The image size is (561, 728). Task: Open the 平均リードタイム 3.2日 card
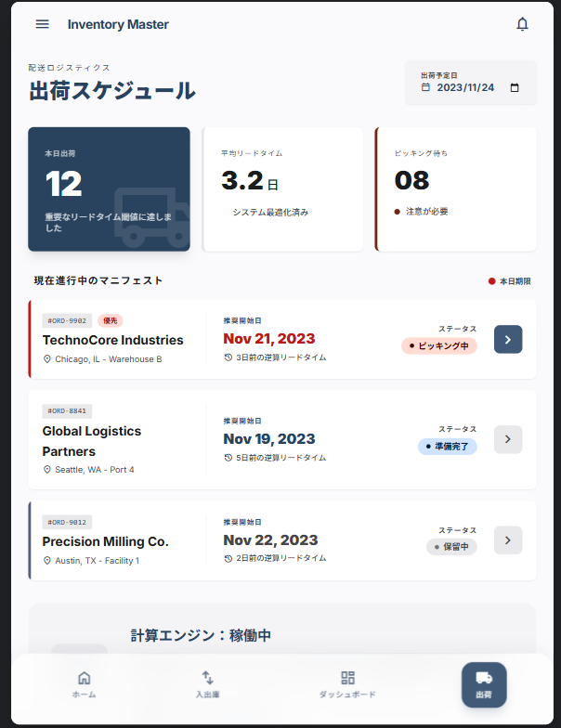[282, 189]
